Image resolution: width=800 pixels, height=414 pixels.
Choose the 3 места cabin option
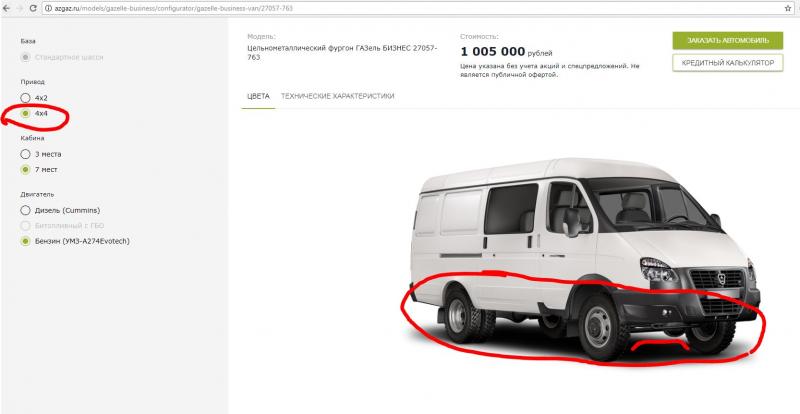pyautogui.click(x=40, y=154)
